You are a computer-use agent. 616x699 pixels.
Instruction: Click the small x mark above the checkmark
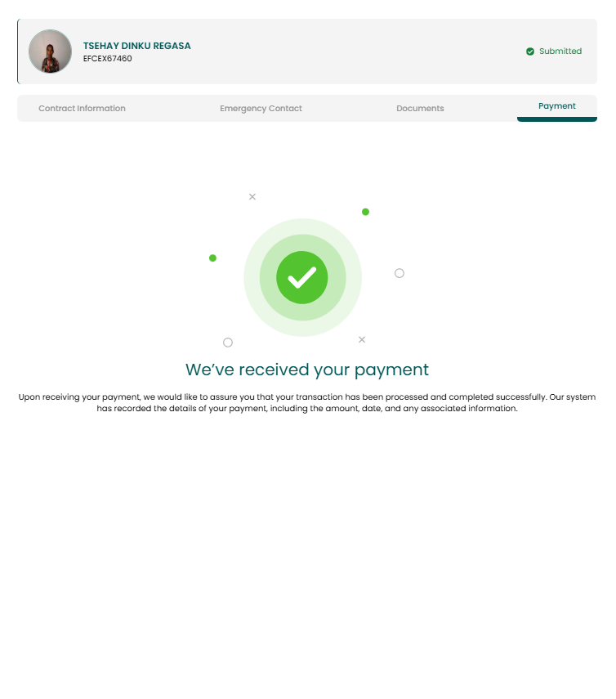(252, 196)
